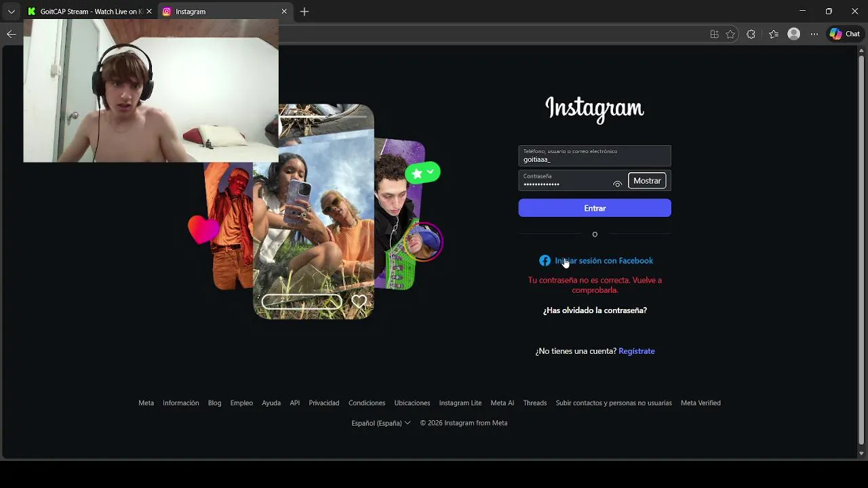Open ¿Has olvidado la contraseña? link
Viewport: 868px width, 488px height.
coord(595,310)
